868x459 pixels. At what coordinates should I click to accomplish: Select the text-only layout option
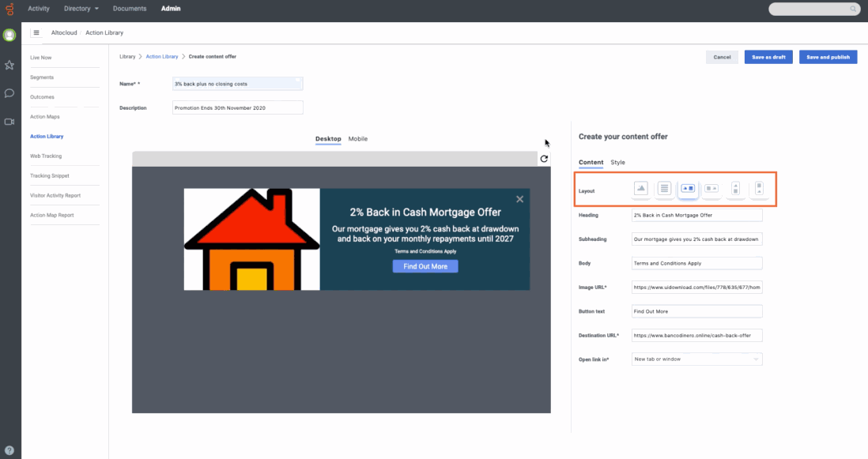(x=665, y=188)
